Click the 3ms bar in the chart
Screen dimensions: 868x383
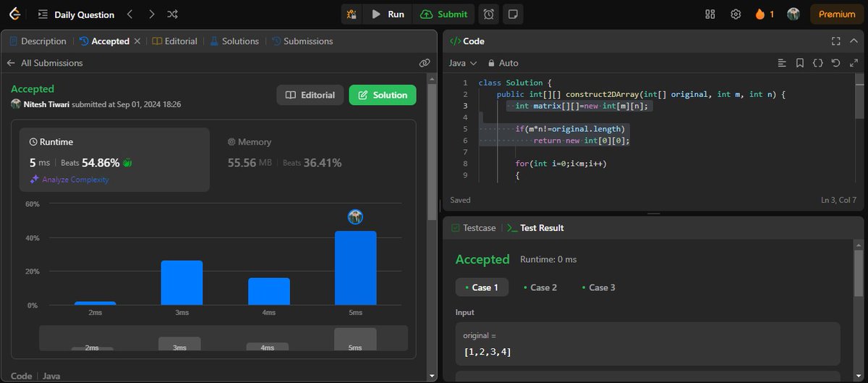tap(182, 282)
